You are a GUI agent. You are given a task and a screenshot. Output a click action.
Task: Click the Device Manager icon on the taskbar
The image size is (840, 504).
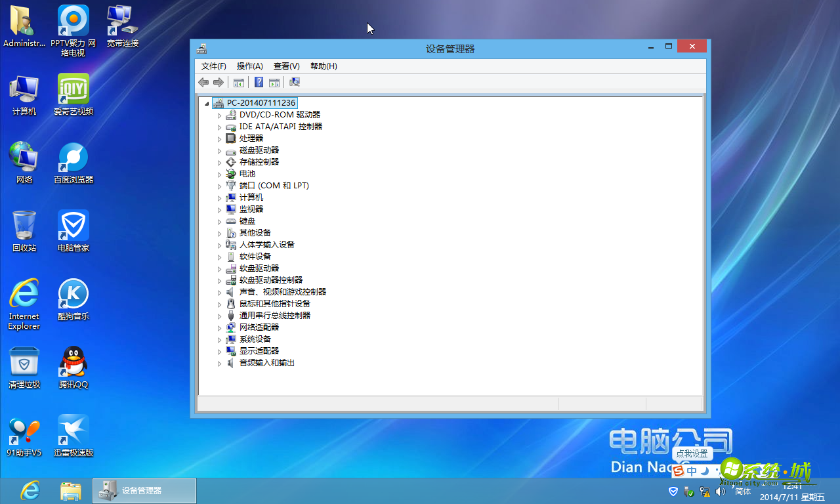144,490
